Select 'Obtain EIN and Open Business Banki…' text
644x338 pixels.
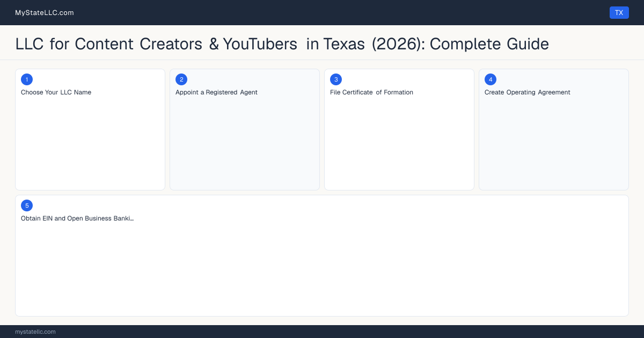77,218
